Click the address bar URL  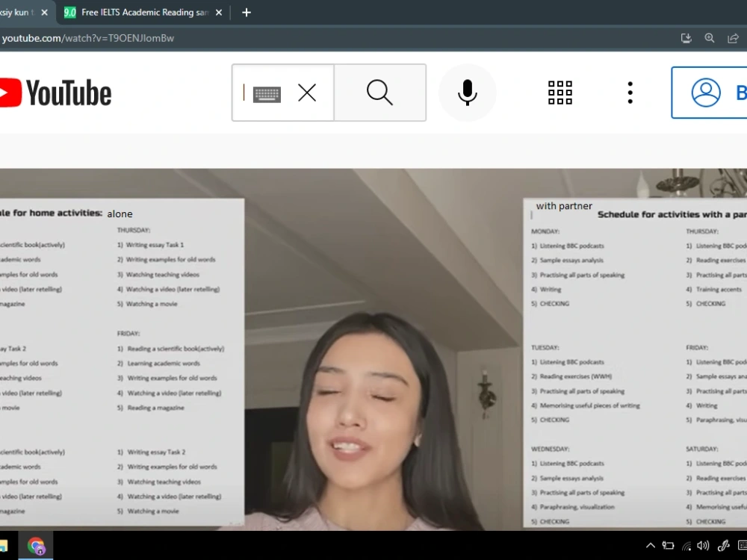[x=88, y=38]
